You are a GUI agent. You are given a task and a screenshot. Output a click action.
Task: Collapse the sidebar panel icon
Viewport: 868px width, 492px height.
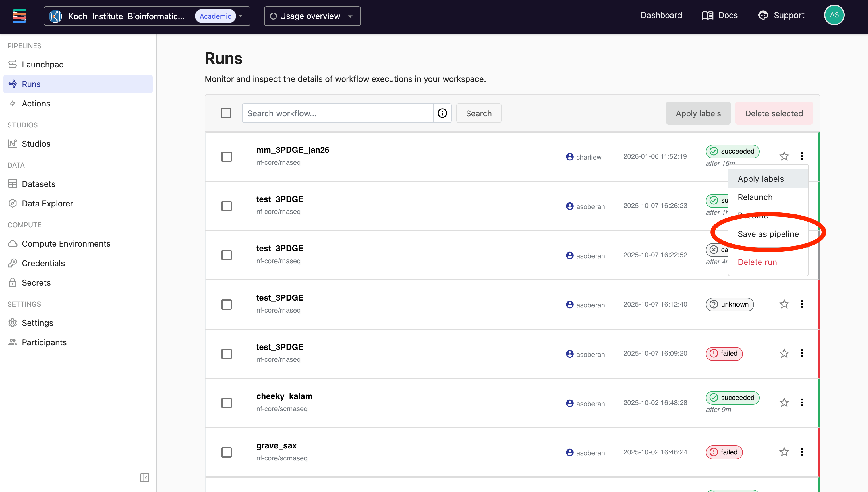144,477
